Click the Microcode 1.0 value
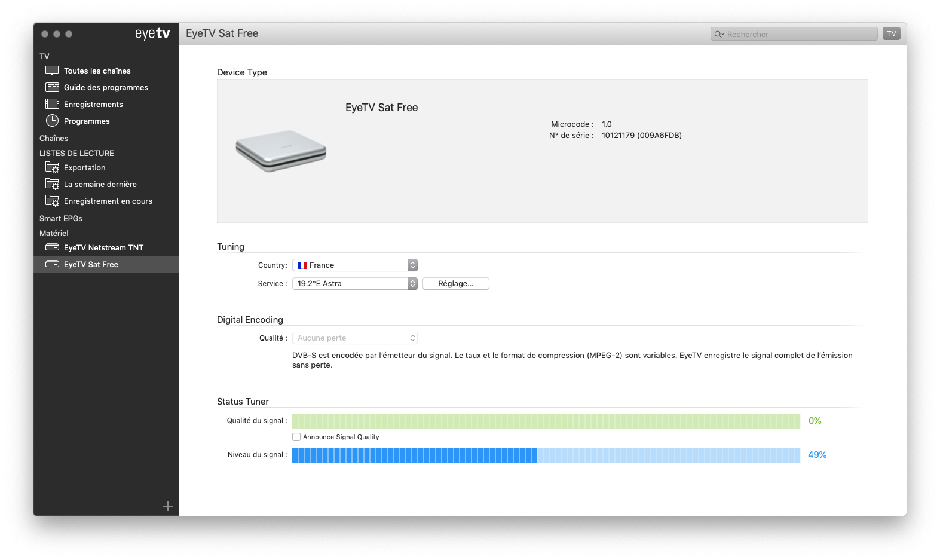Screen dimensions: 940x560 [607, 124]
